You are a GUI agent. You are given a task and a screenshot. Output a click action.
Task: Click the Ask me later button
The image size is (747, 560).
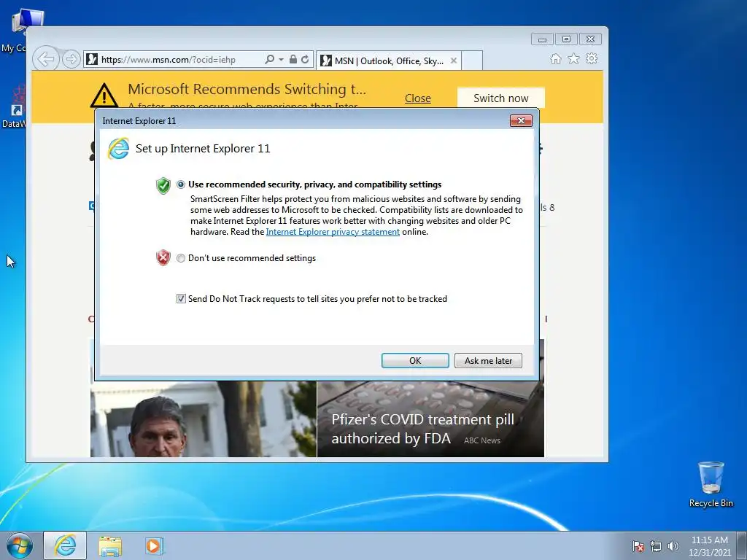pos(488,360)
